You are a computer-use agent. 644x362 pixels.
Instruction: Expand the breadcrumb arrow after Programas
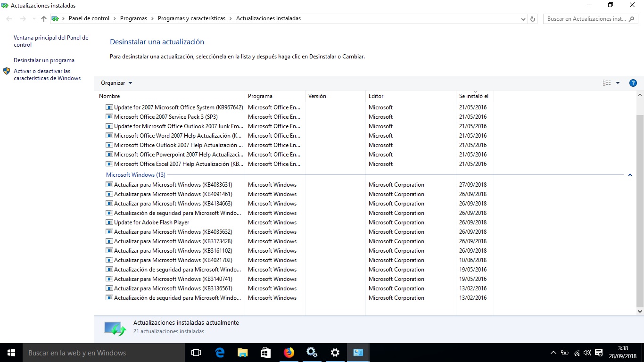[x=153, y=19]
